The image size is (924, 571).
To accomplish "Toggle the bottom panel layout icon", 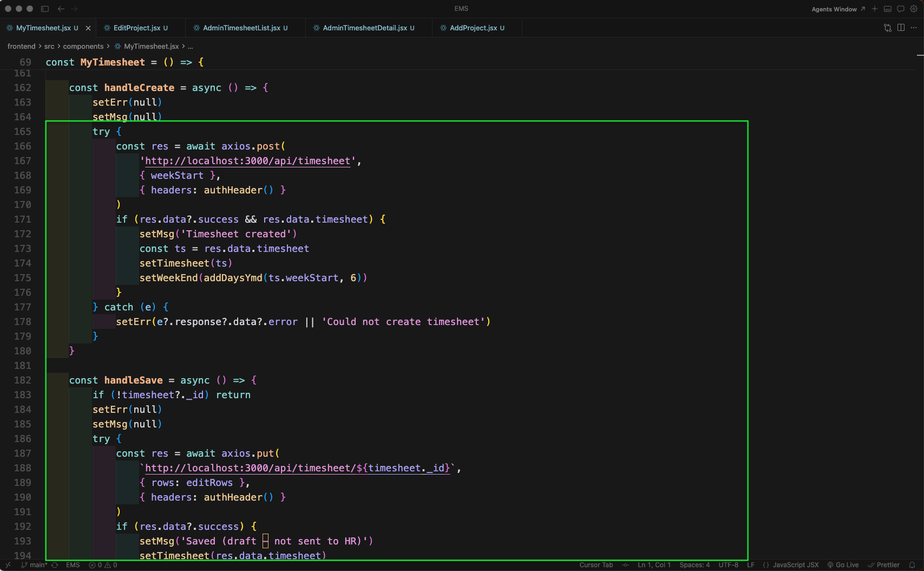I will point(888,9).
